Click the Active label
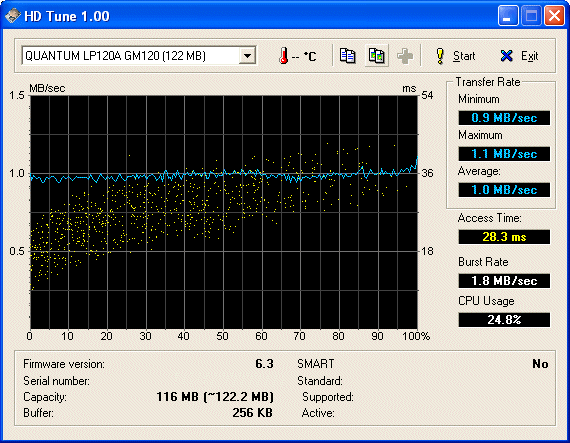 click(x=318, y=413)
